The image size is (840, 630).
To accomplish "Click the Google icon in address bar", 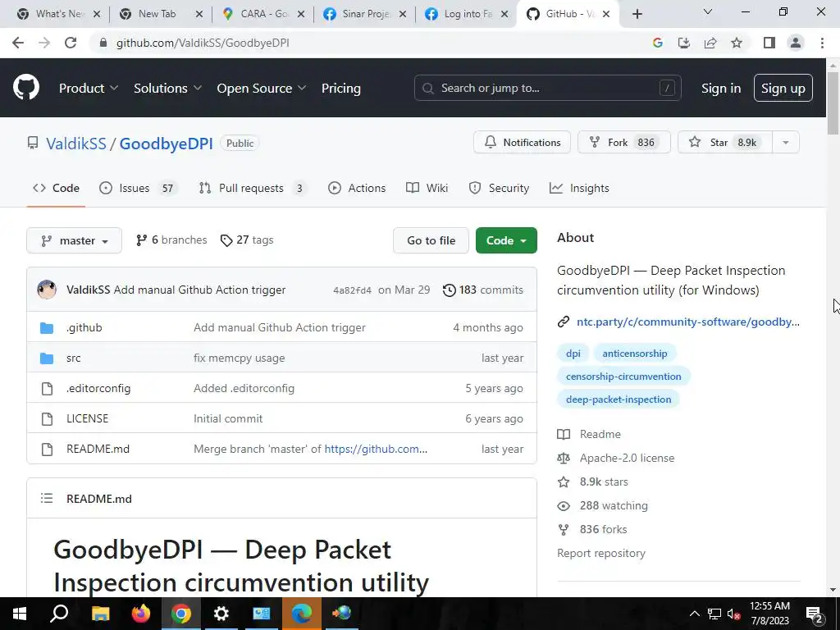I will 658,43.
